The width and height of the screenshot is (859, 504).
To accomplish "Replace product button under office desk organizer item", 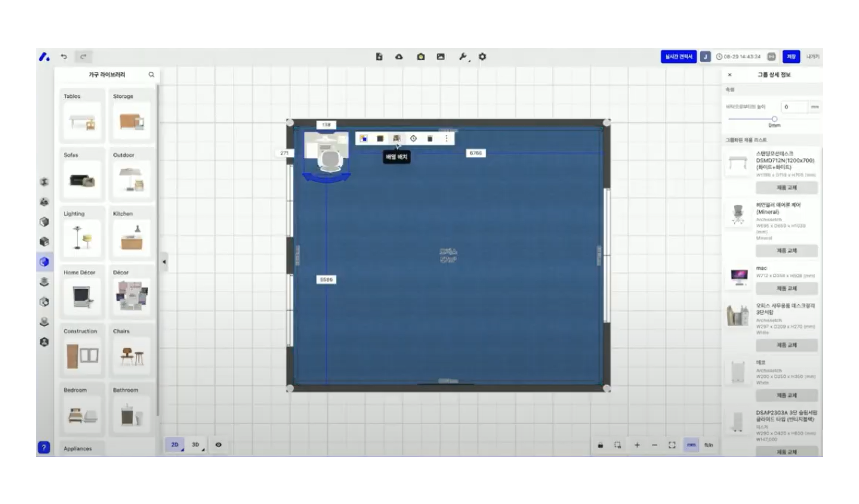I will point(787,345).
